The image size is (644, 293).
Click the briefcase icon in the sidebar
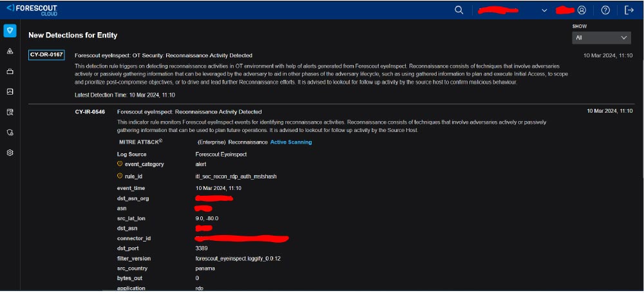(10, 71)
